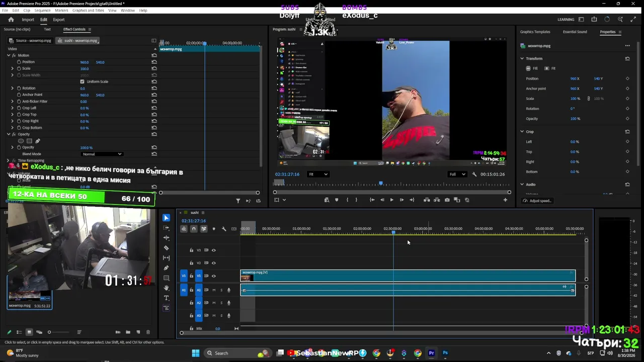The height and width of the screenshot is (362, 644).
Task: Select the Ripple Edit tool
Action: coord(167,238)
